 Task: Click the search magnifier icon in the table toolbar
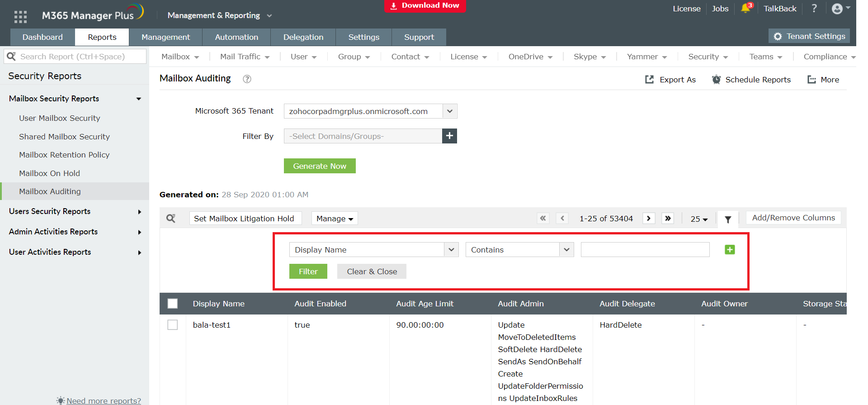pos(171,219)
